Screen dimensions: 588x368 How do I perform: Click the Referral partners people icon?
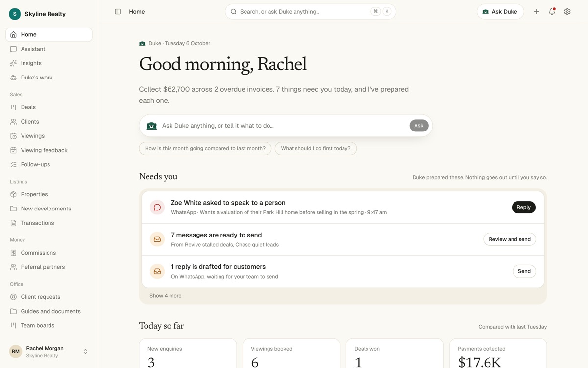click(x=13, y=267)
